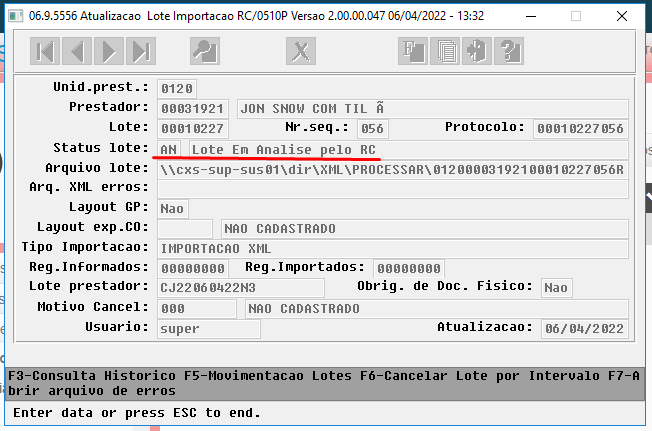This screenshot has width=652, height=431.
Task: Click Layout exp.CO description NAO CADASTRADO
Action: (x=425, y=229)
